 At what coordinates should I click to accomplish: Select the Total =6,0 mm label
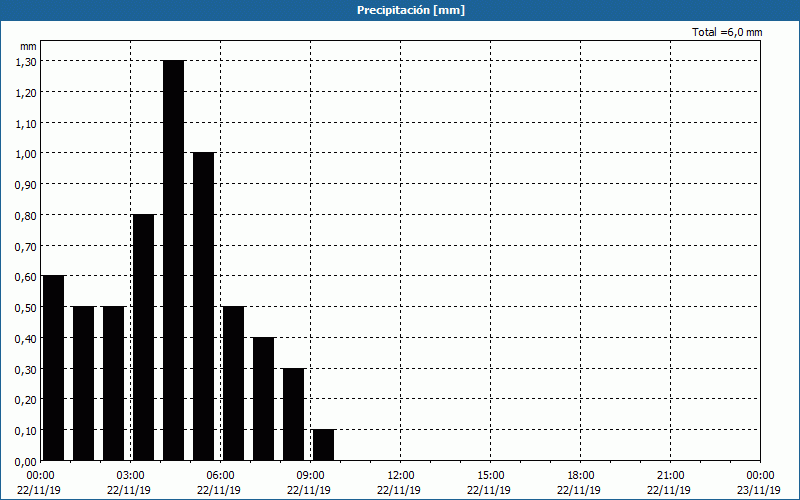pos(727,32)
